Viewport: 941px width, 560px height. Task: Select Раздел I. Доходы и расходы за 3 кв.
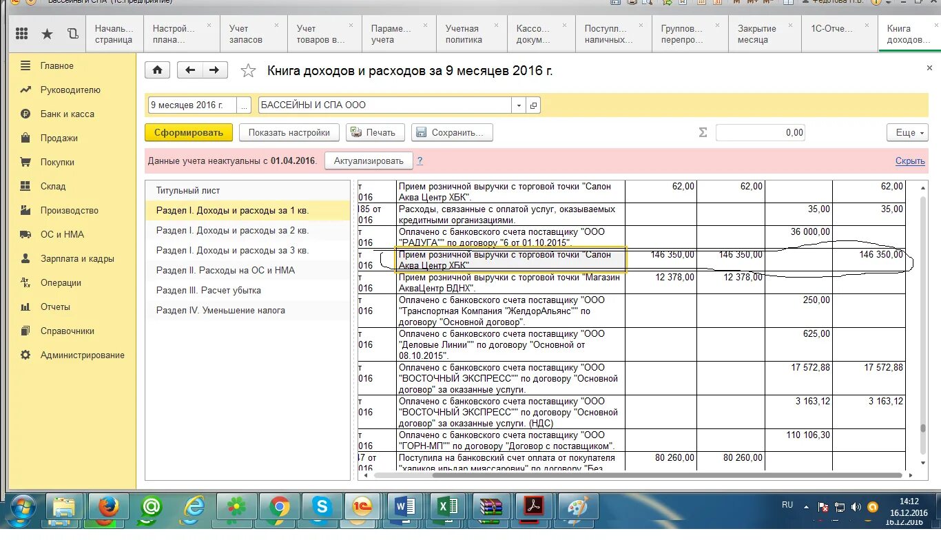coord(248,251)
